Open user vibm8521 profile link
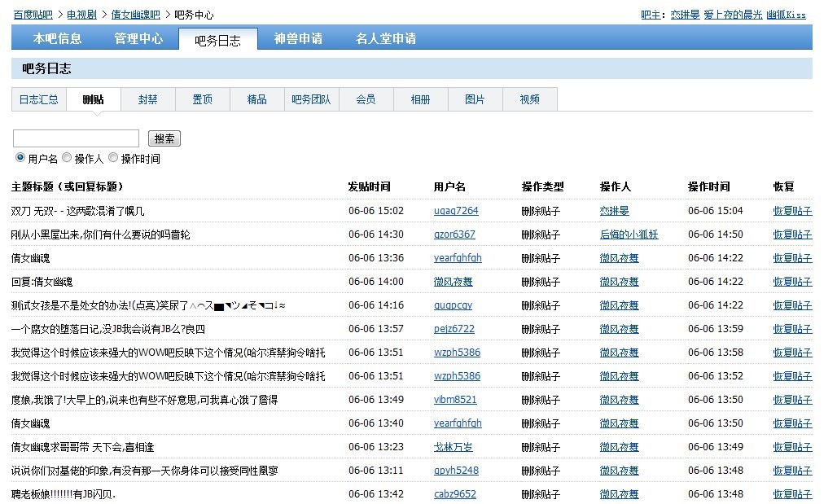Viewport: 837px width, 504px height. coord(455,399)
